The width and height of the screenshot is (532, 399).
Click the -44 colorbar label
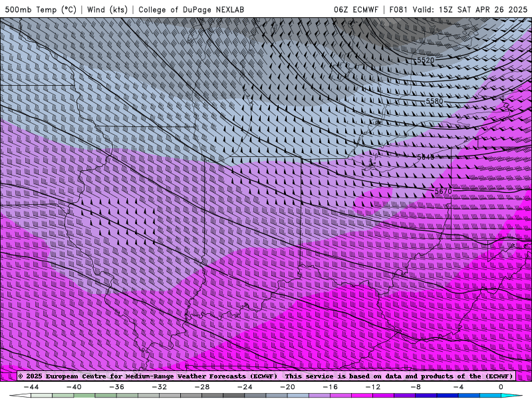(31, 387)
